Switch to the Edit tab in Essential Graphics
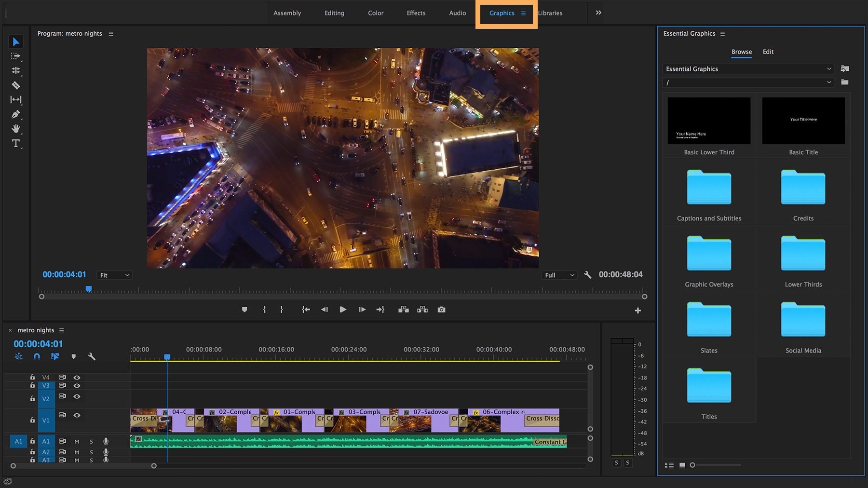 pos(768,52)
